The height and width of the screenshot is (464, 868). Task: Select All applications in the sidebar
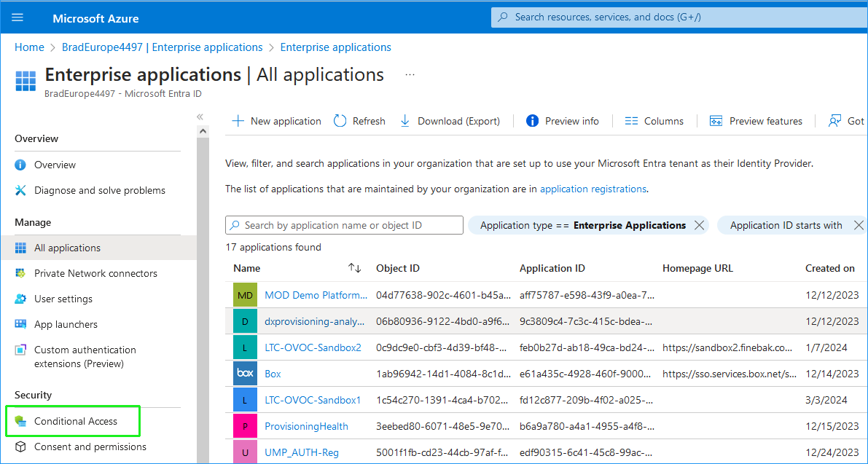[68, 248]
